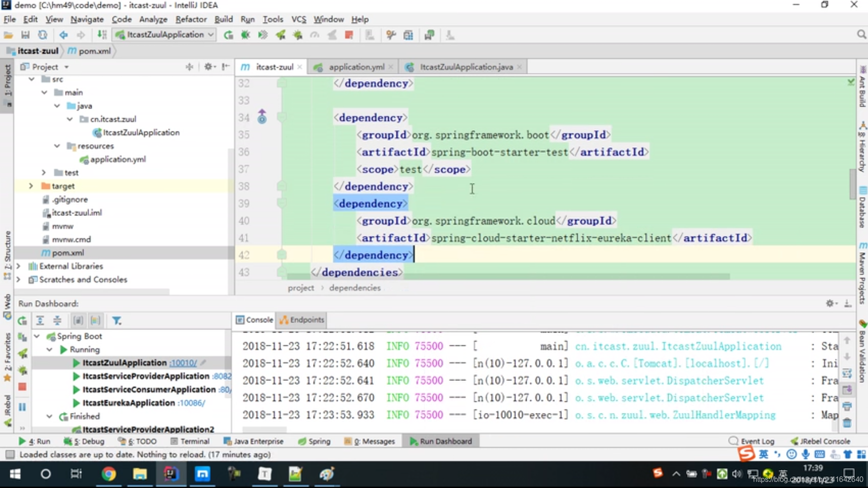Open Navigate menu
Image resolution: width=868 pixels, height=488 pixels.
(x=87, y=19)
